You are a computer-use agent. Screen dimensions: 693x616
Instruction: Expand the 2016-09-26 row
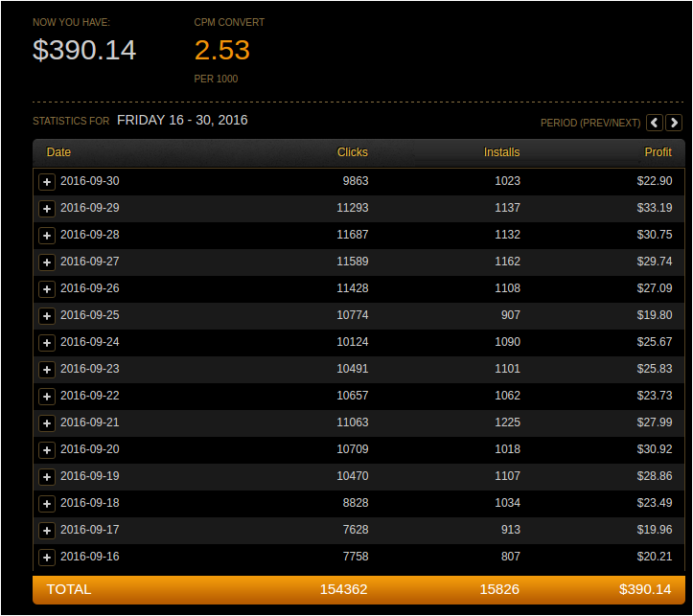click(47, 289)
